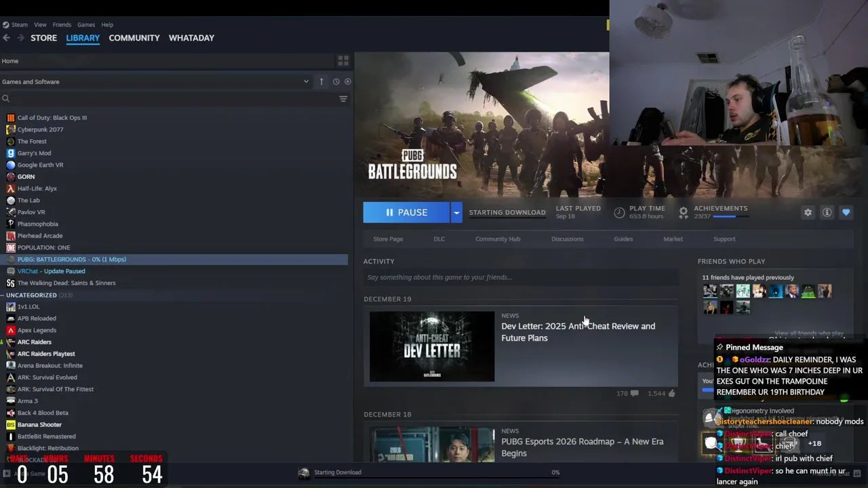The height and width of the screenshot is (488, 868).
Task: Collapse the UNCATEGORIZED section
Action: (x=3, y=295)
